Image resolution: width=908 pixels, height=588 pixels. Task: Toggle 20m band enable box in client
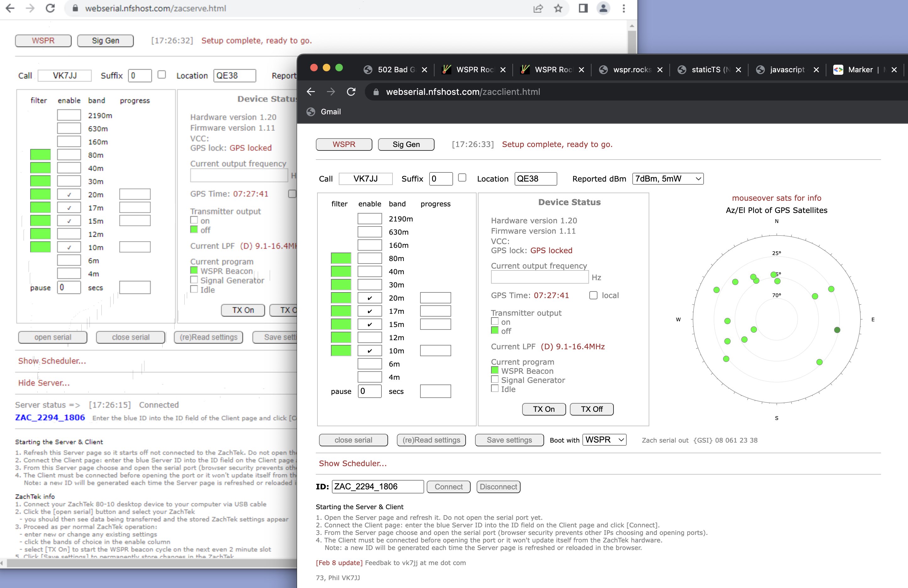[369, 298]
